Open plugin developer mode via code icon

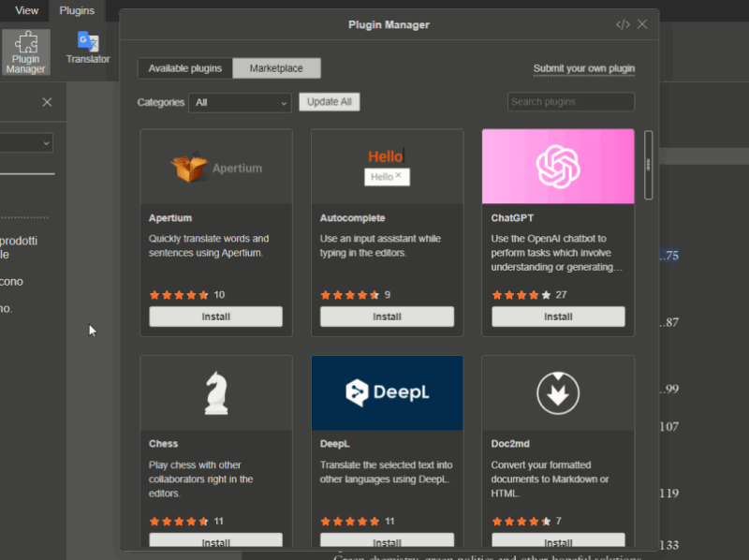tap(623, 24)
